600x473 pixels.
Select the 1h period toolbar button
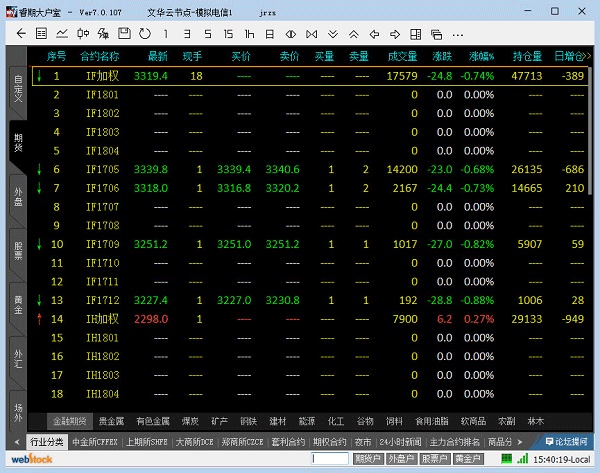pyautogui.click(x=251, y=33)
